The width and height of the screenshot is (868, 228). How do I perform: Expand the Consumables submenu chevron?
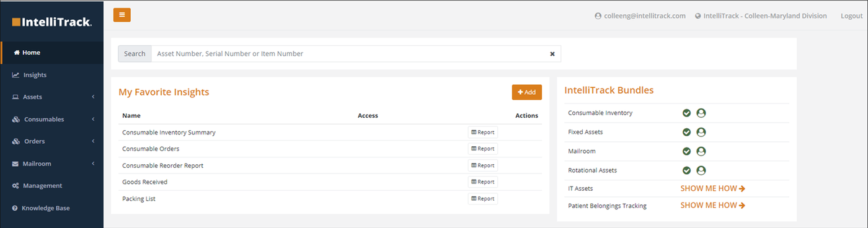click(93, 119)
